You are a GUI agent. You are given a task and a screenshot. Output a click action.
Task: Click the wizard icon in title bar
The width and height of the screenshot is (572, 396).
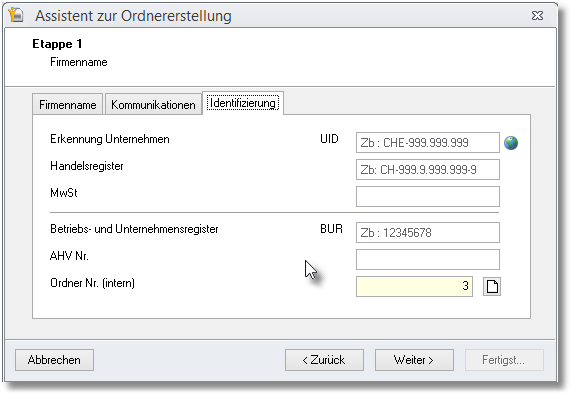point(16,15)
